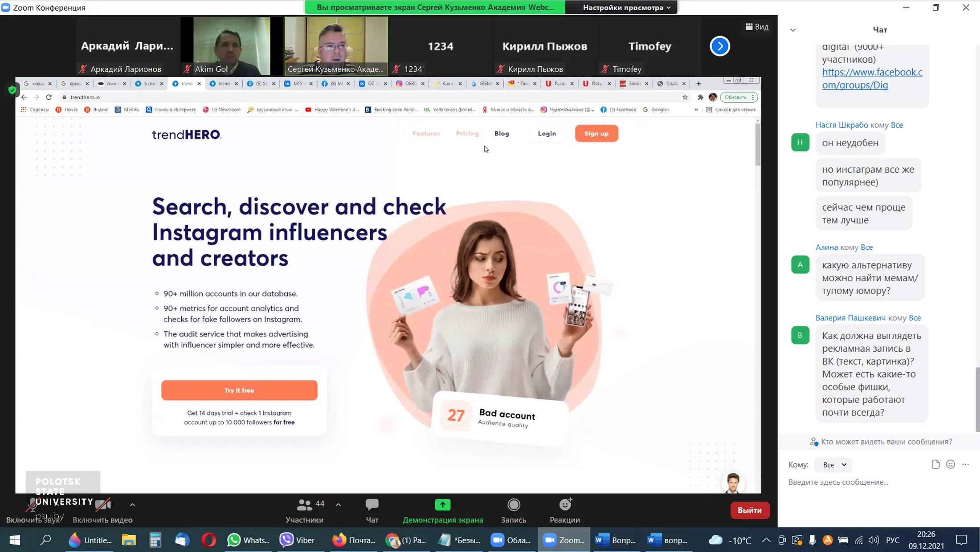
Task: Click the trendHERO page scrollbar
Action: click(758, 145)
